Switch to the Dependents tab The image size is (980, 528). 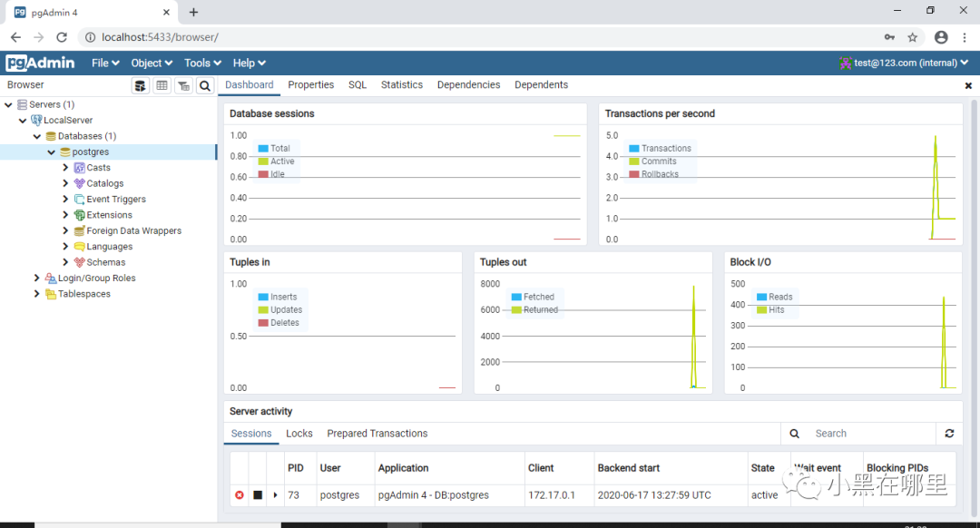541,85
